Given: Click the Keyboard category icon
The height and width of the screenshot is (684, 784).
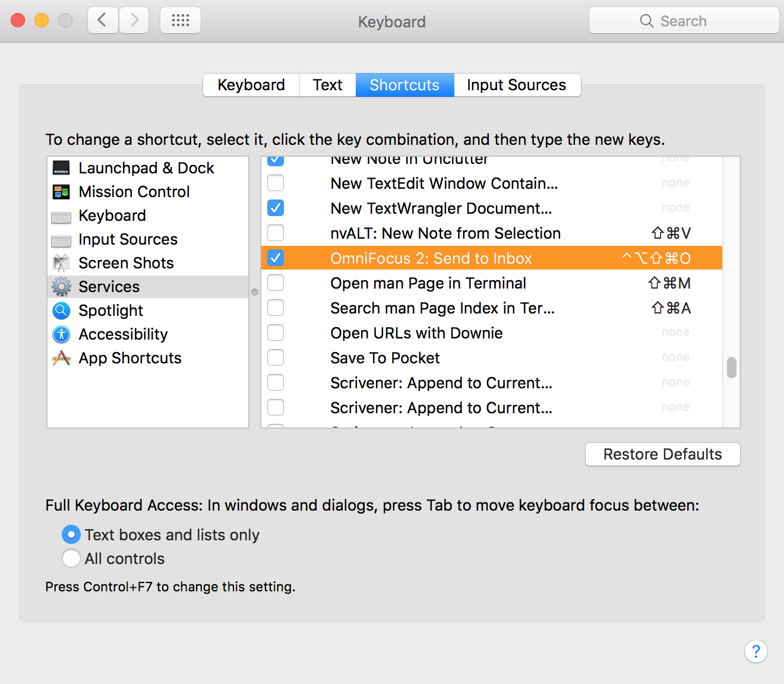Looking at the screenshot, I should (x=61, y=217).
